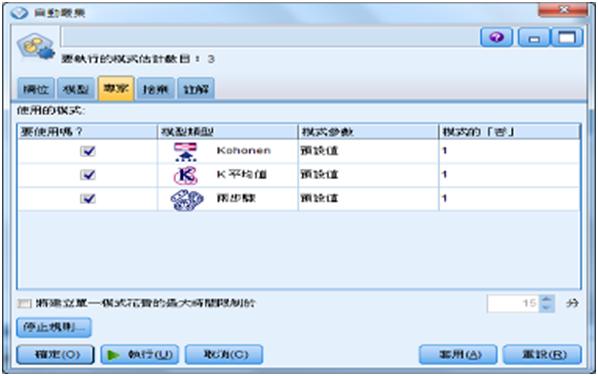The width and height of the screenshot is (598, 376).
Task: Select the K 平均值 model name text
Action: [x=241, y=175]
